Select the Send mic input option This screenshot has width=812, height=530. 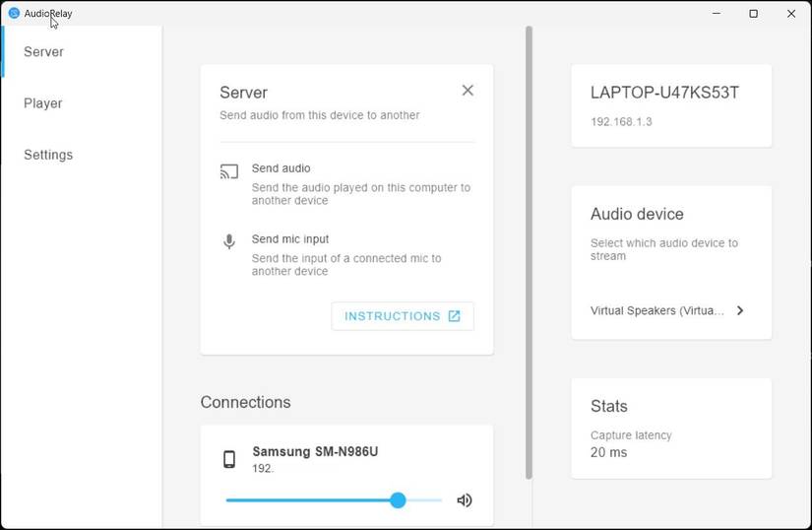(290, 239)
